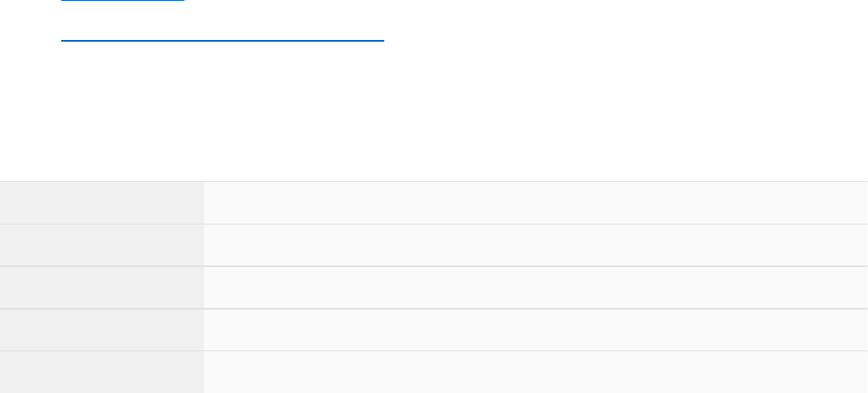Image resolution: width=868 pixels, height=393 pixels.
Task: Select the third row's gray label cell
Action: pyautogui.click(x=102, y=288)
